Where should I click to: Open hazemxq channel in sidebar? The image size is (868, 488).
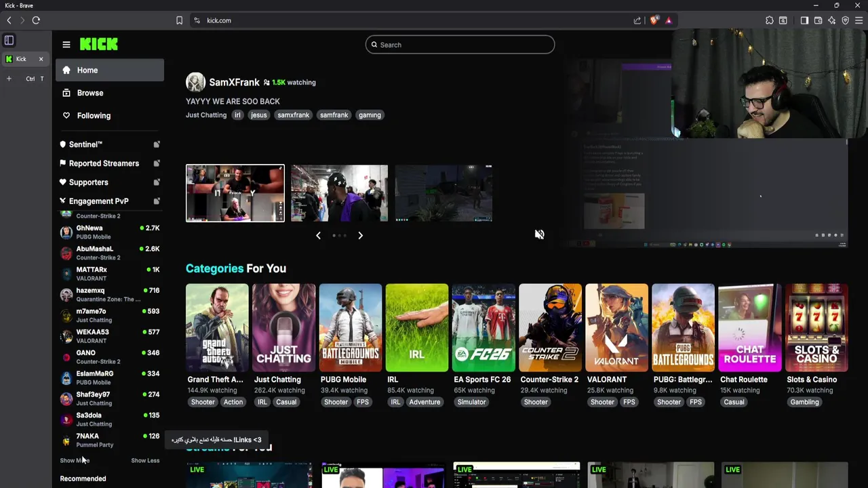click(110, 295)
